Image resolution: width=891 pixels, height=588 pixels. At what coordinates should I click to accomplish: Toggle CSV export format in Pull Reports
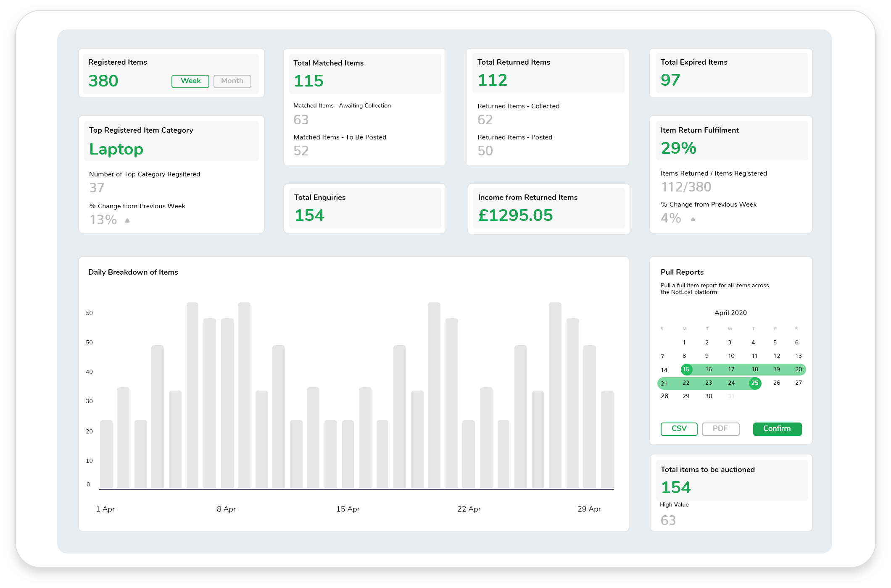coord(679,429)
